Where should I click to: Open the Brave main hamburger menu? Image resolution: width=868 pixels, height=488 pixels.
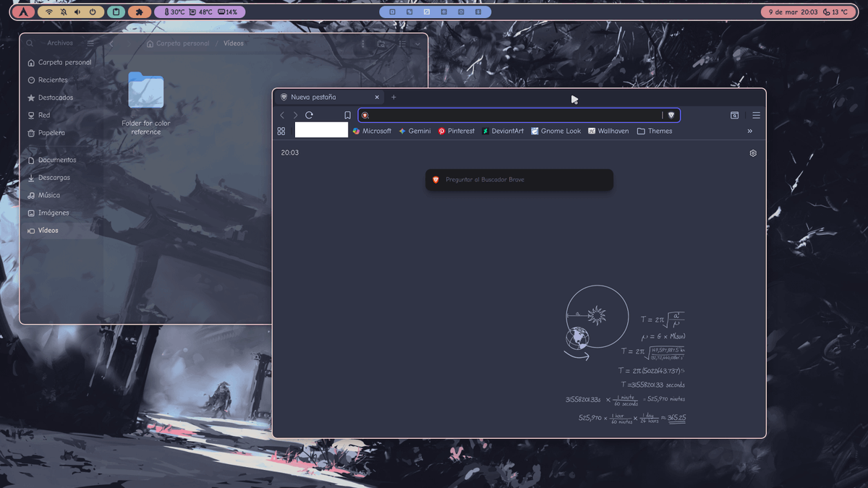point(756,115)
